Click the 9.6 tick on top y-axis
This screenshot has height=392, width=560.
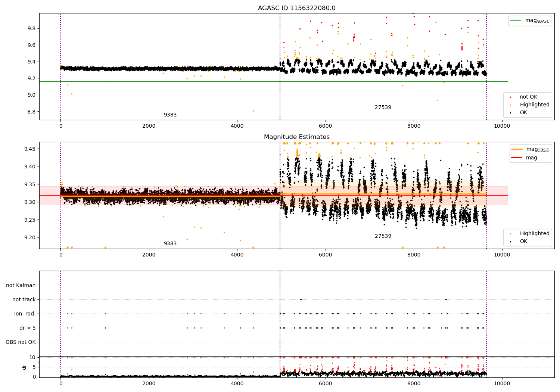click(x=32, y=45)
